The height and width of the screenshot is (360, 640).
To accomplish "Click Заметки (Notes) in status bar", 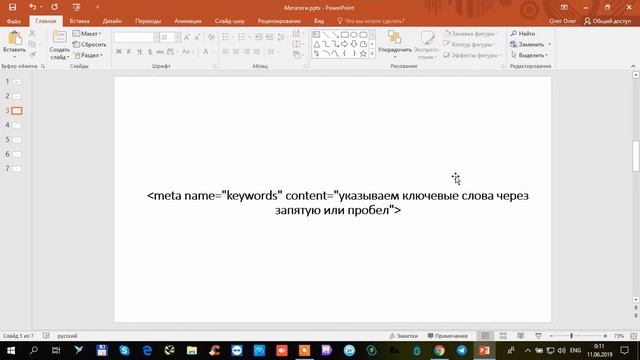I will 404,336.
